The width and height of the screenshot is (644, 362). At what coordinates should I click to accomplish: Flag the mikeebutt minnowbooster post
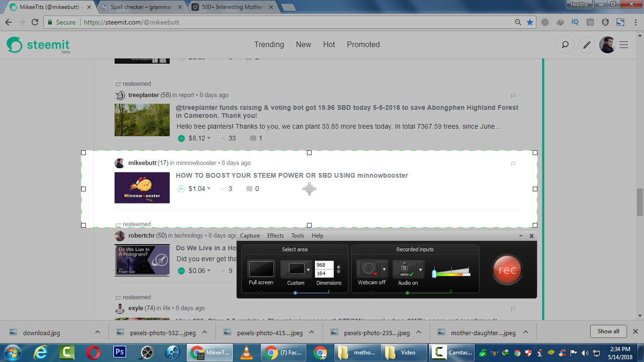tap(513, 164)
